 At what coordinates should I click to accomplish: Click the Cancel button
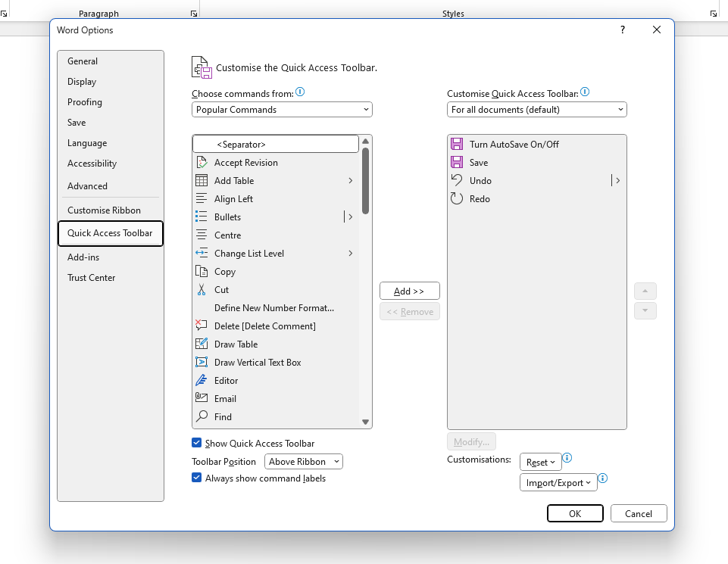[x=639, y=513]
